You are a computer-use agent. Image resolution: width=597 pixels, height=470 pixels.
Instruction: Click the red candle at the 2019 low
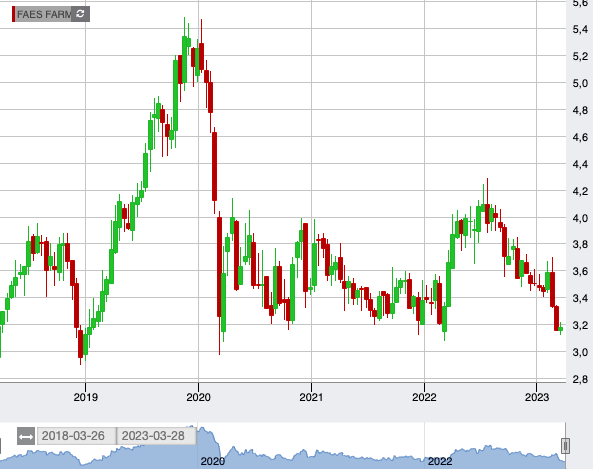click(80, 344)
